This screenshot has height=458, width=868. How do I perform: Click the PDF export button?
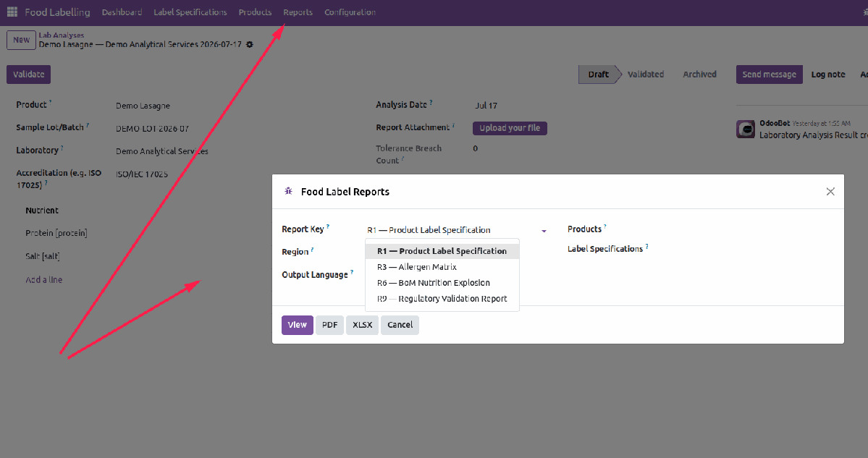[330, 326]
